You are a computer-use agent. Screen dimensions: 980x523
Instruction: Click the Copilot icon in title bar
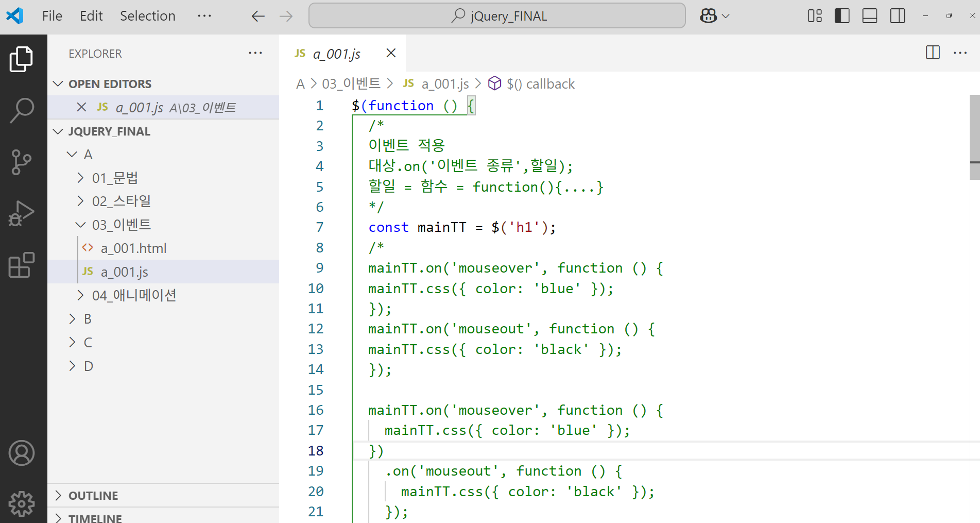pyautogui.click(x=709, y=16)
